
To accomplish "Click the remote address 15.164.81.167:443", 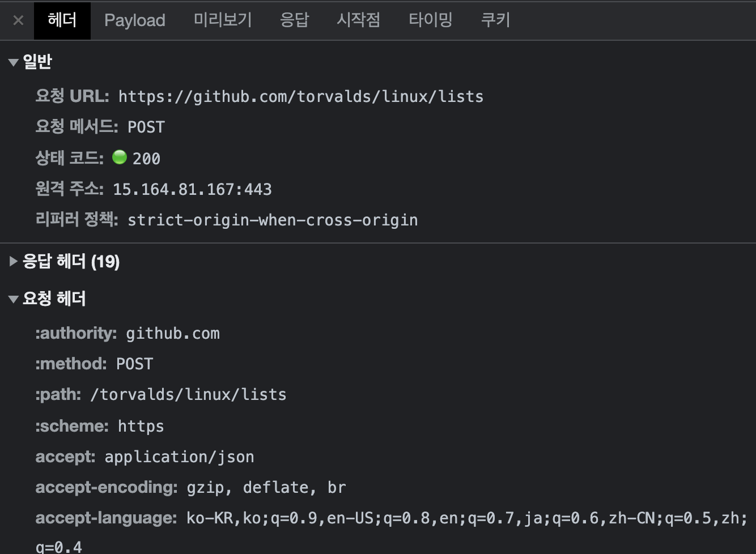I will click(192, 189).
